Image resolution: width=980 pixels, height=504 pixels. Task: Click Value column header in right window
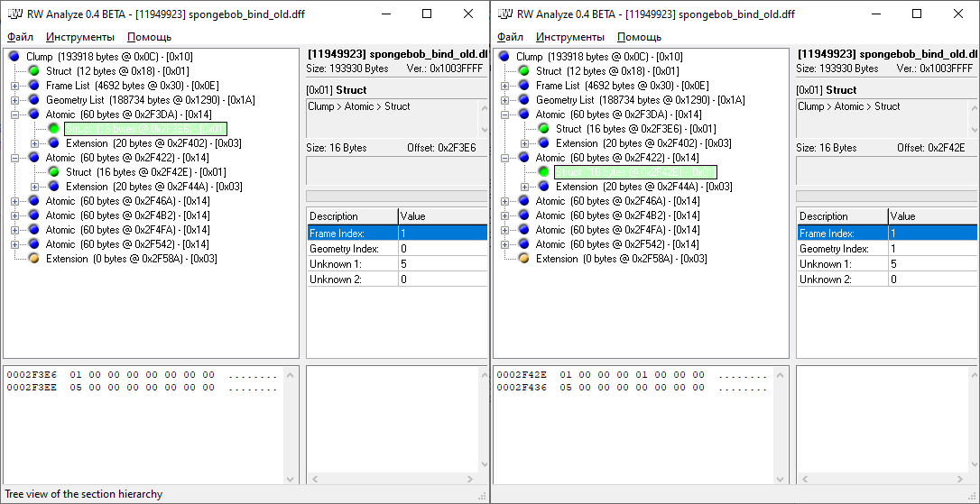pos(934,216)
